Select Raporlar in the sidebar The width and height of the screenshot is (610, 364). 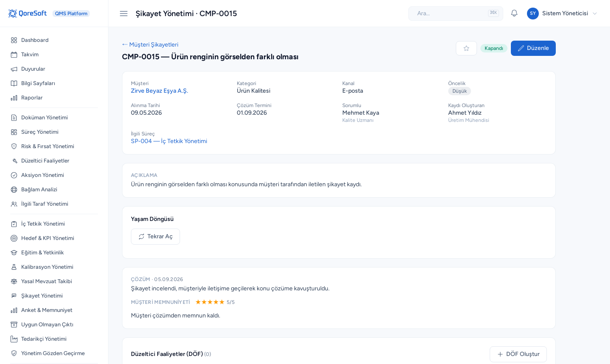click(x=54, y=98)
